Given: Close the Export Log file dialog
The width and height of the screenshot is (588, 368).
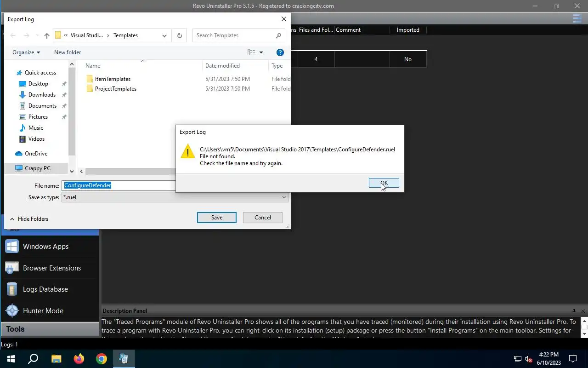Looking at the screenshot, I should point(284,19).
